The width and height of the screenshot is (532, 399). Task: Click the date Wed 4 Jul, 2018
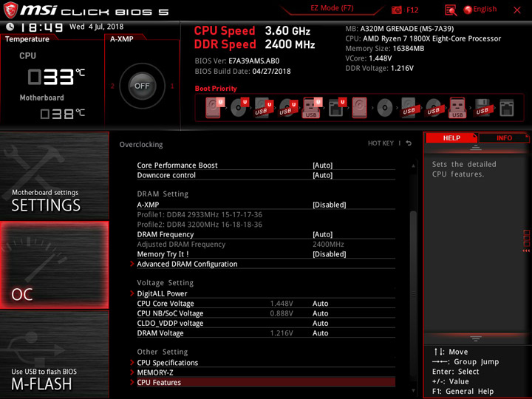(x=96, y=27)
